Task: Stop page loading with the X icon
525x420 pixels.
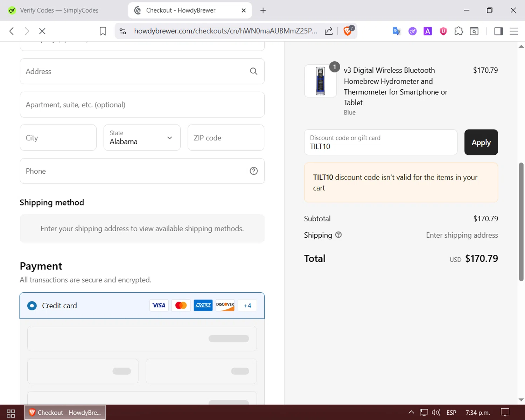Action: (42, 31)
